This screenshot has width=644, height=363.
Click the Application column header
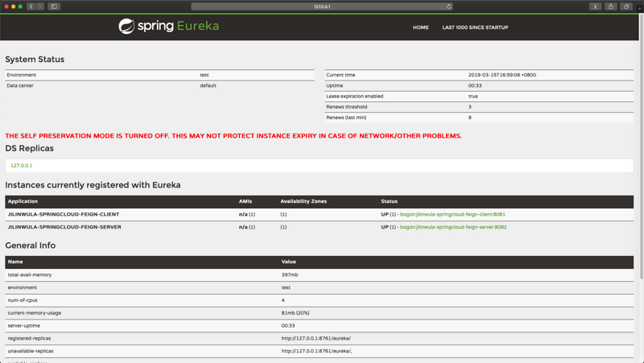pos(23,201)
